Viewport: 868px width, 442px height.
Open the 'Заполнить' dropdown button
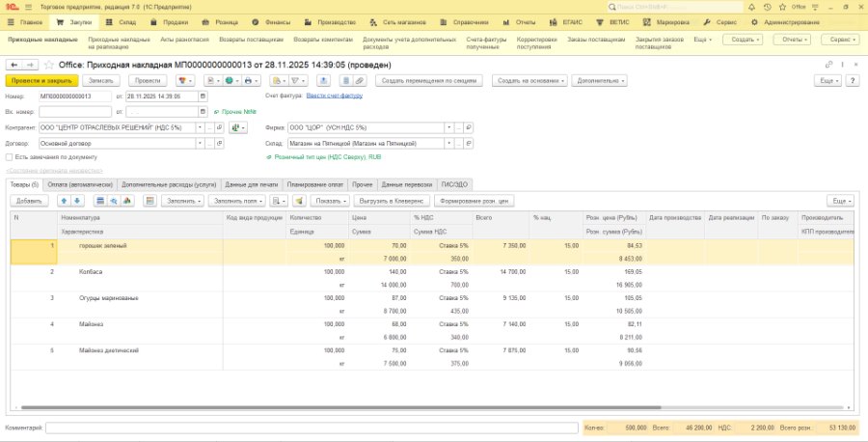point(182,201)
